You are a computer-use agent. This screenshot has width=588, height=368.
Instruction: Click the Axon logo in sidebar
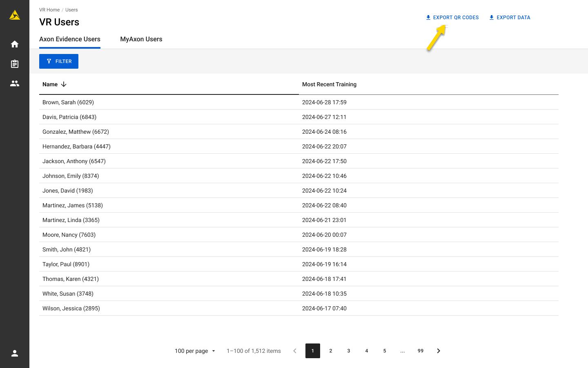(x=15, y=15)
